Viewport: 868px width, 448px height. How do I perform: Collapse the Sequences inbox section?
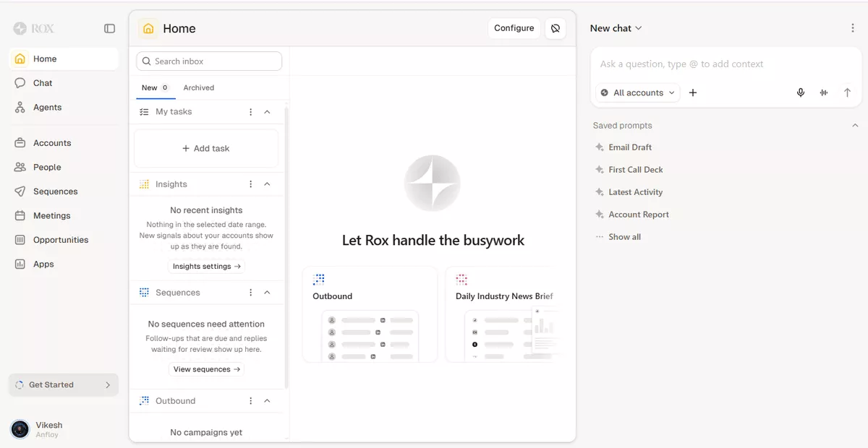pyautogui.click(x=267, y=293)
